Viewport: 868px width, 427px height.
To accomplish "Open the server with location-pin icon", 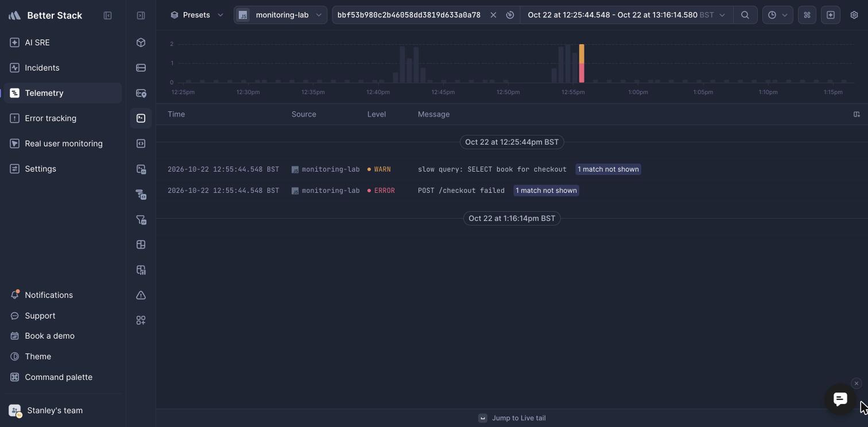I will tap(141, 93).
